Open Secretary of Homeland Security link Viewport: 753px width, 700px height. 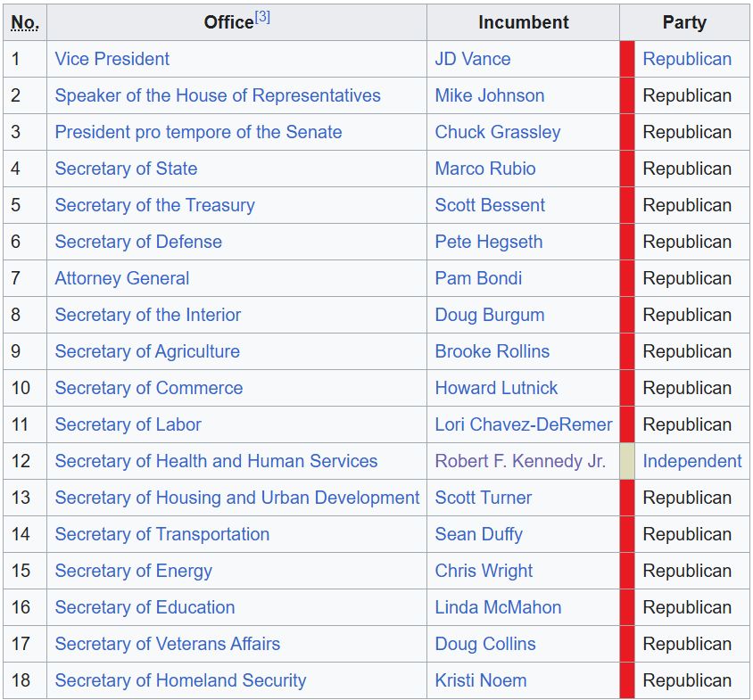tap(180, 680)
